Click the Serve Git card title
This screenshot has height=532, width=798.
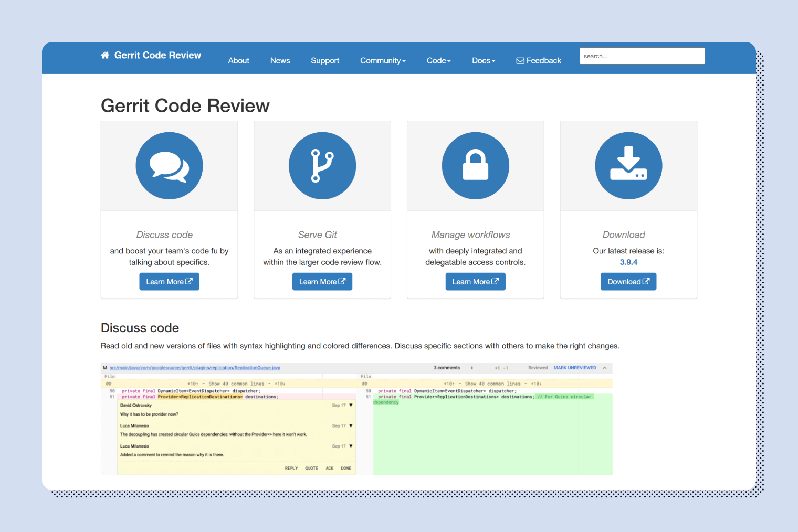tap(318, 235)
